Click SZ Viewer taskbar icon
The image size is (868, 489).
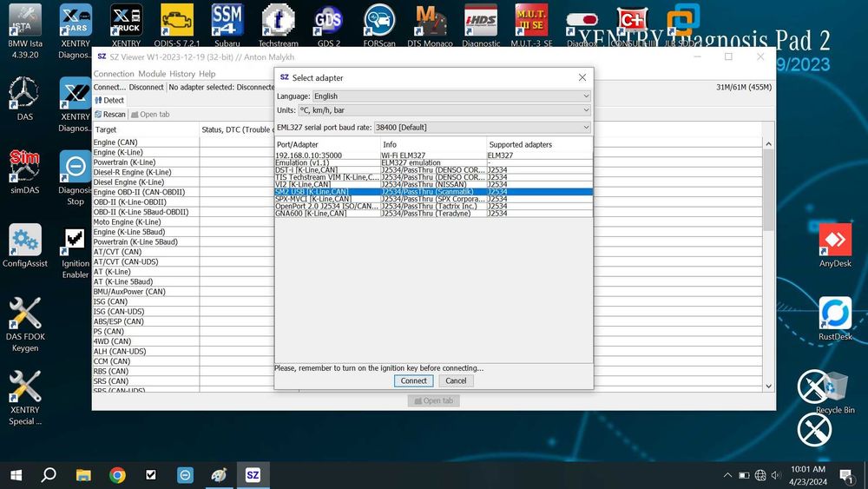click(253, 474)
